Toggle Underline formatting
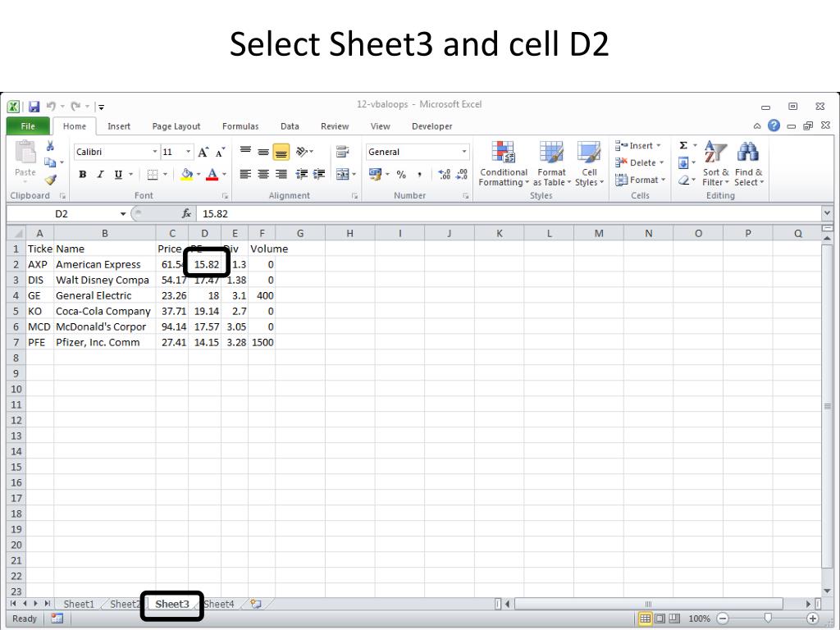Image resolution: width=840 pixels, height=630 pixels. pos(118,174)
